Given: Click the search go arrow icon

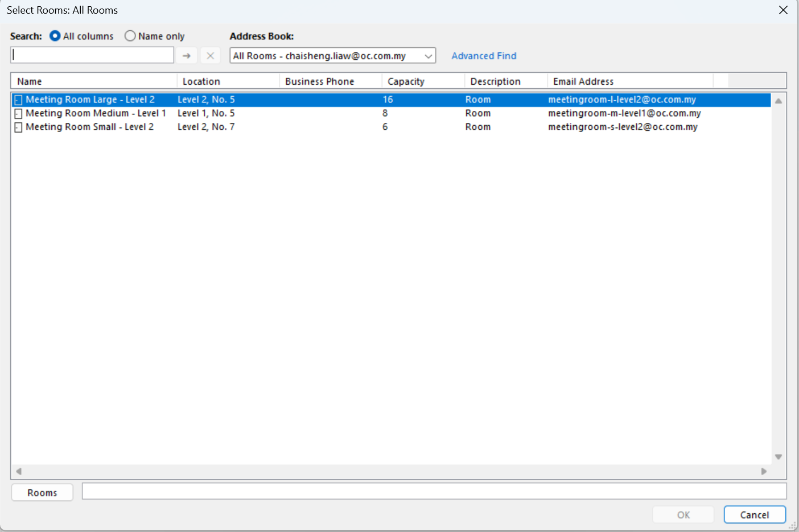Looking at the screenshot, I should pos(187,56).
